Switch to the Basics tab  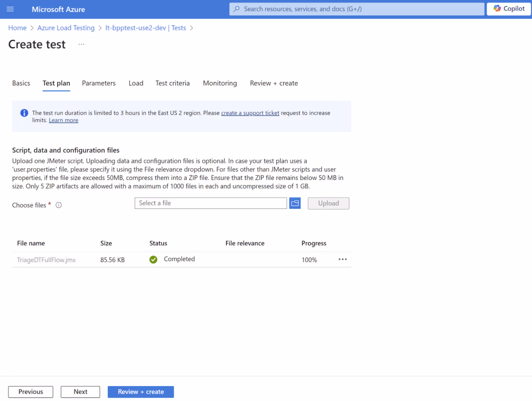pyautogui.click(x=21, y=83)
